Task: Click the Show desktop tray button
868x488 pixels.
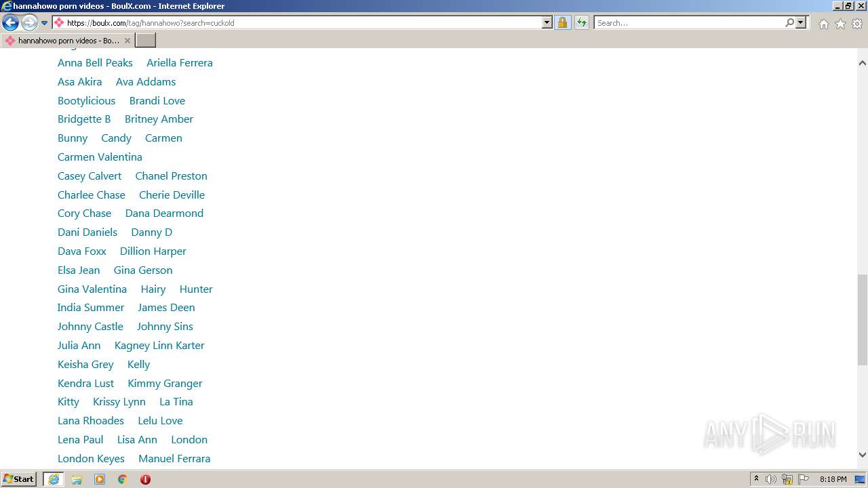Action: click(x=860, y=479)
